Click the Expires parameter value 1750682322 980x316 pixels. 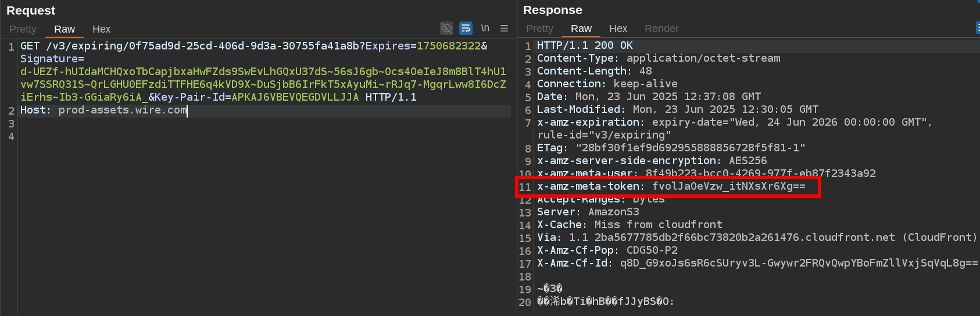[x=448, y=46]
